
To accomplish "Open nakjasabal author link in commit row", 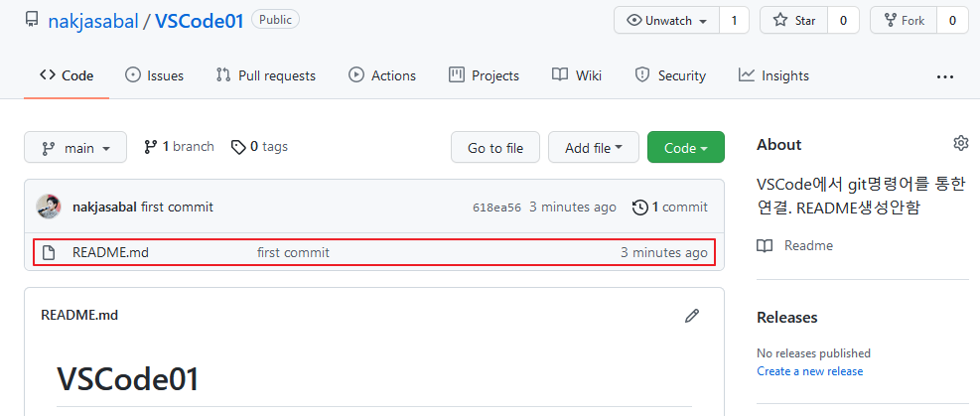I will click(104, 207).
